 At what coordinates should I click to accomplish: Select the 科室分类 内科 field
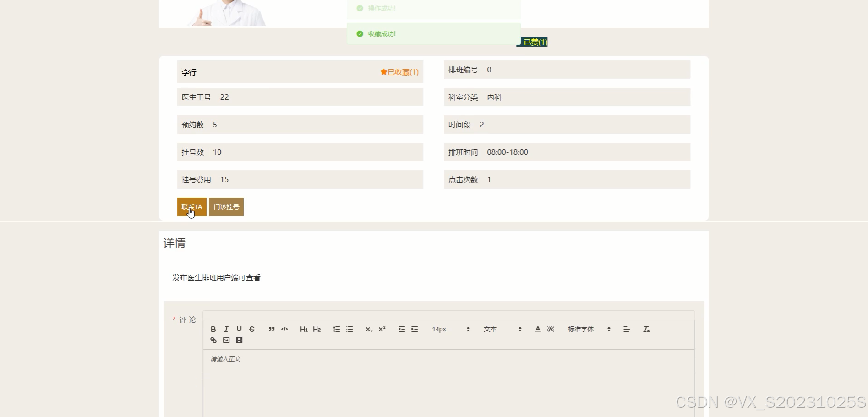567,97
